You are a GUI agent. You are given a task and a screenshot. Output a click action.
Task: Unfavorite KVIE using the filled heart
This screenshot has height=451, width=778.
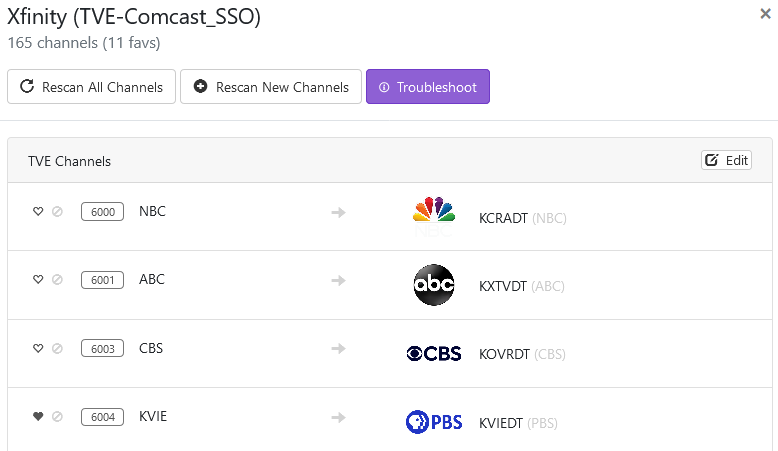38,417
